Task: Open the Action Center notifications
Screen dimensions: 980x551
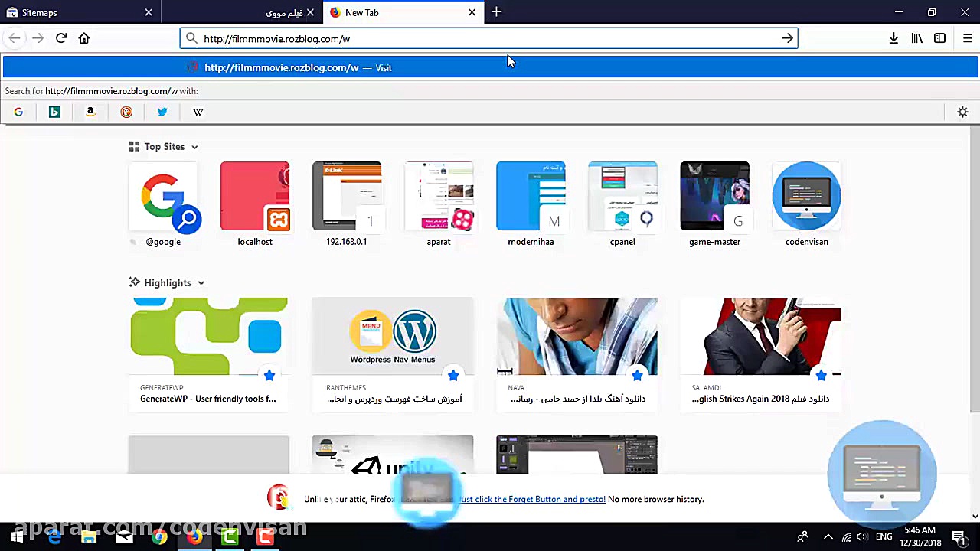Action: 958,537
